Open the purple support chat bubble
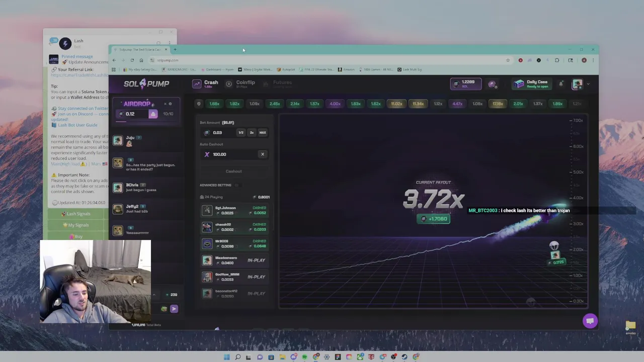 [x=590, y=321]
